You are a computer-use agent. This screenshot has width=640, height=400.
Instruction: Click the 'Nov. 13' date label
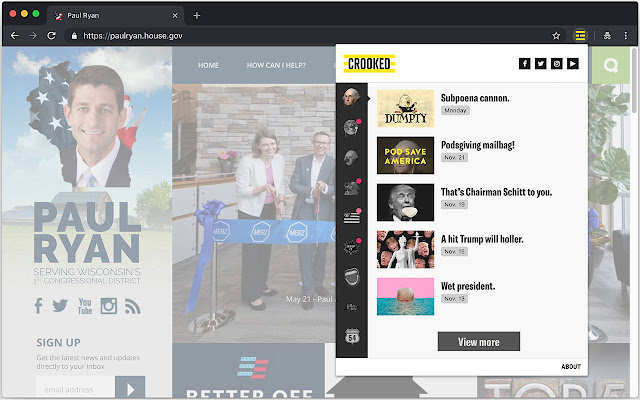point(454,298)
